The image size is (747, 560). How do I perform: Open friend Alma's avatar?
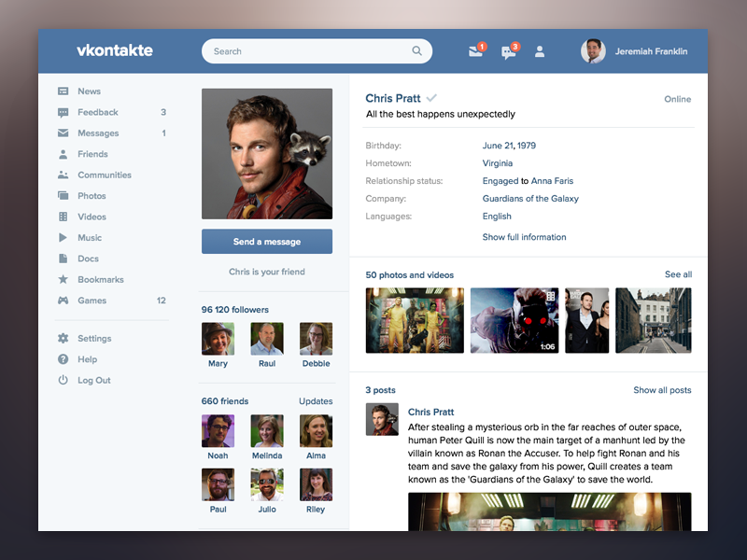click(316, 431)
